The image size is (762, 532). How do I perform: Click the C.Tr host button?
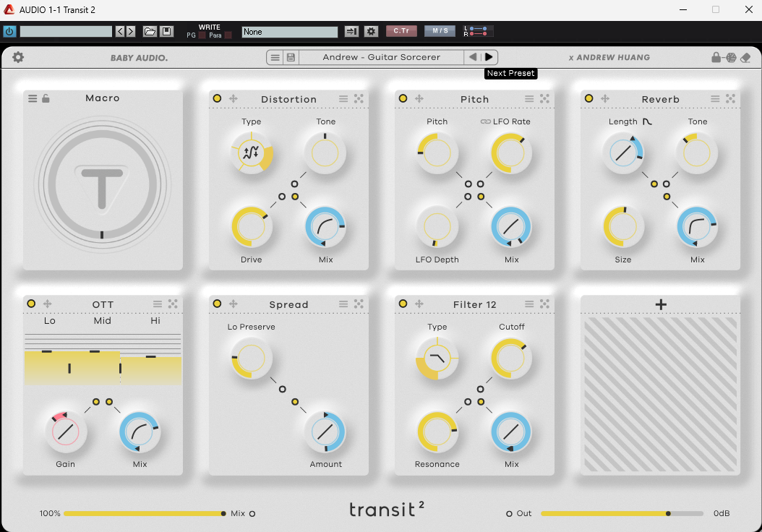tap(401, 31)
